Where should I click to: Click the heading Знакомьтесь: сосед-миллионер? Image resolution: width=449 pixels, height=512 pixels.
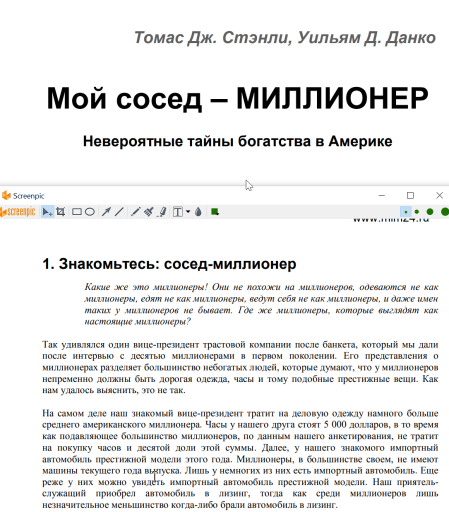(x=169, y=264)
